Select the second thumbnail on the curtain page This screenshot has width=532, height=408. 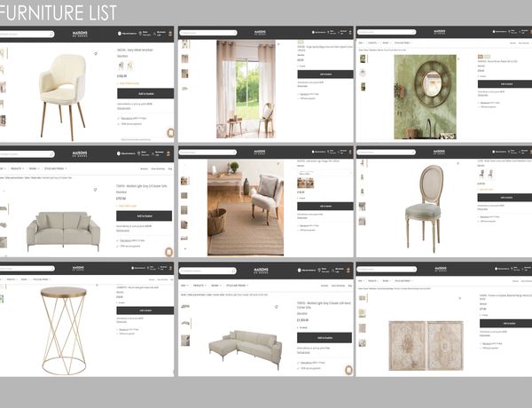tap(184, 59)
